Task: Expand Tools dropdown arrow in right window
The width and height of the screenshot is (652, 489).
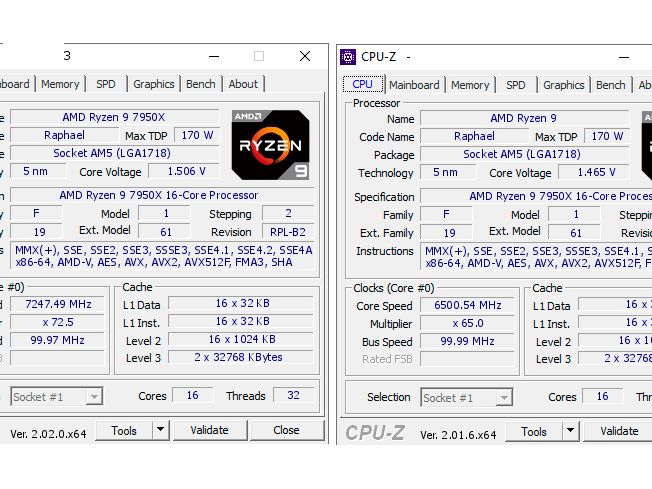Action: (x=570, y=432)
